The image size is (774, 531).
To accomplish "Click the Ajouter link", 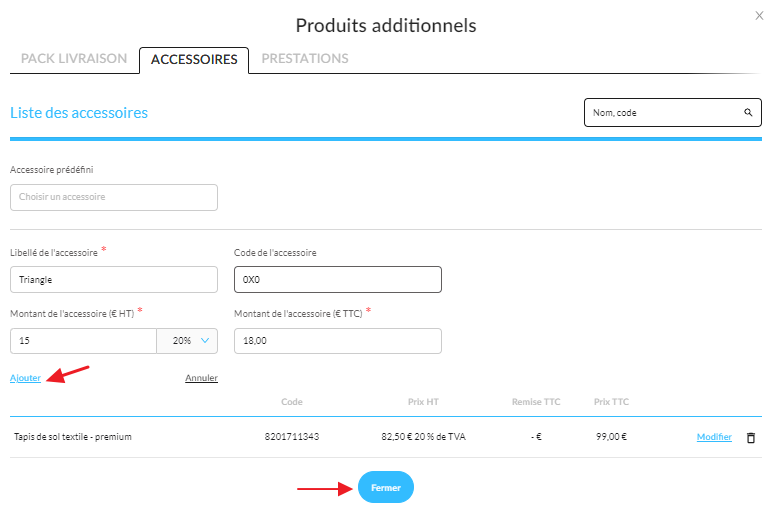I will 25,378.
